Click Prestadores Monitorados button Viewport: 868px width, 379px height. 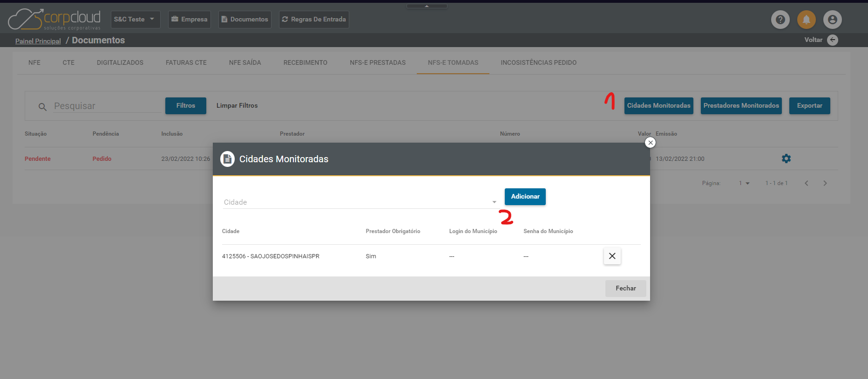tap(741, 106)
